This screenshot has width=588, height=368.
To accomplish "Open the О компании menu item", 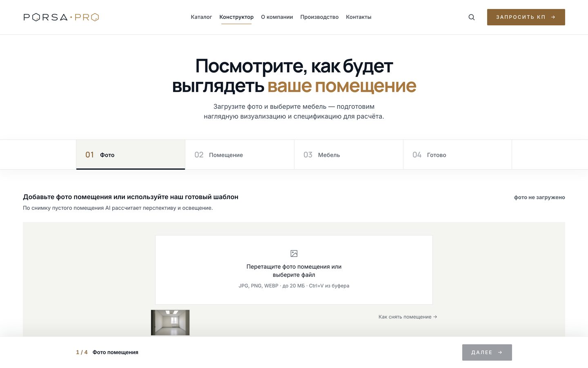I will [277, 17].
